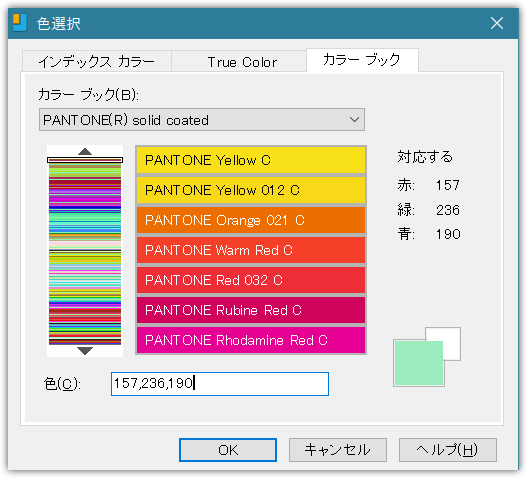Click the カラー ブック(B): label

point(88,94)
